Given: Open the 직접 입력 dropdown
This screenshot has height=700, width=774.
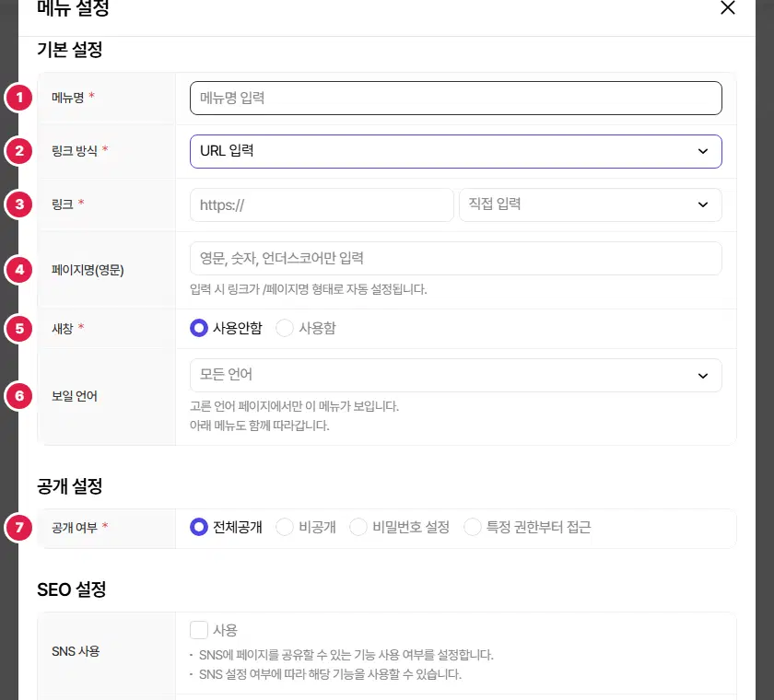Looking at the screenshot, I should click(x=591, y=204).
